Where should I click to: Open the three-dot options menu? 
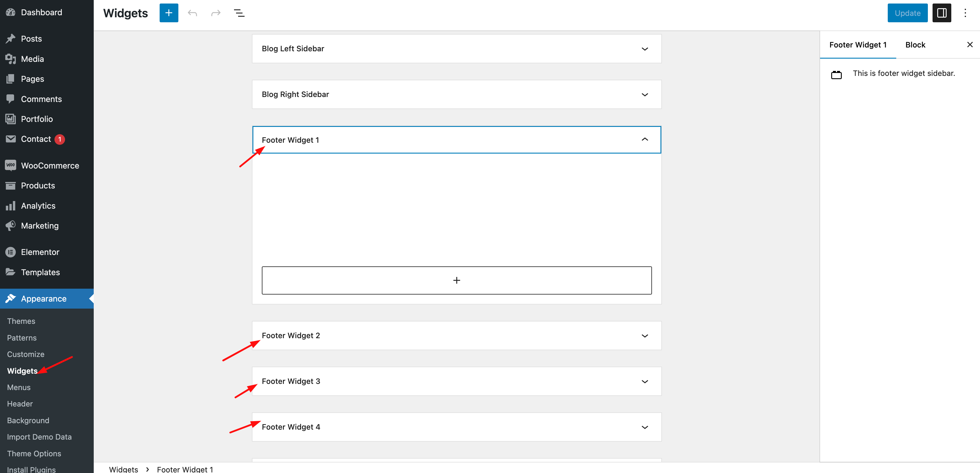tap(965, 13)
